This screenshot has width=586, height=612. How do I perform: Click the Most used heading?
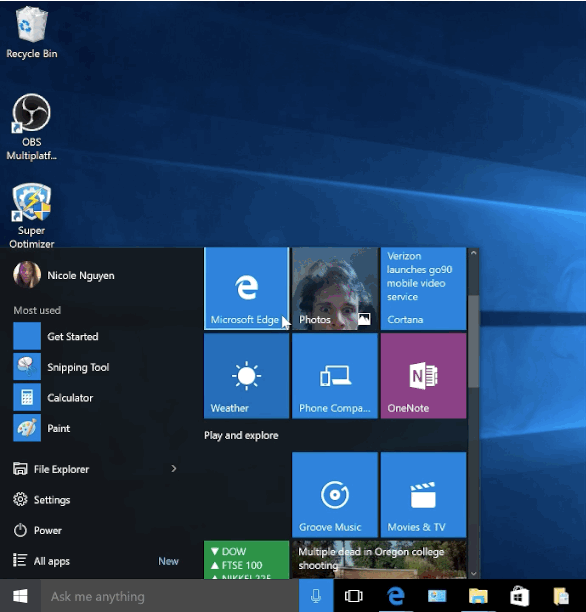(37, 310)
